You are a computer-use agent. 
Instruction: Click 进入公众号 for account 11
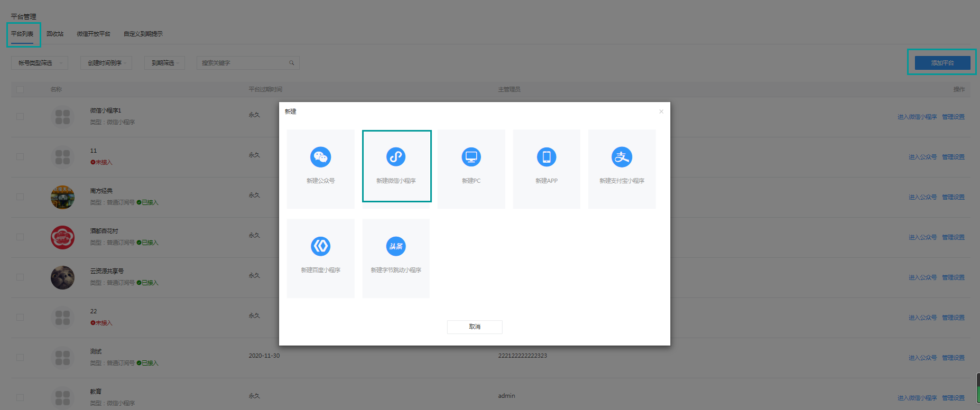tap(923, 157)
